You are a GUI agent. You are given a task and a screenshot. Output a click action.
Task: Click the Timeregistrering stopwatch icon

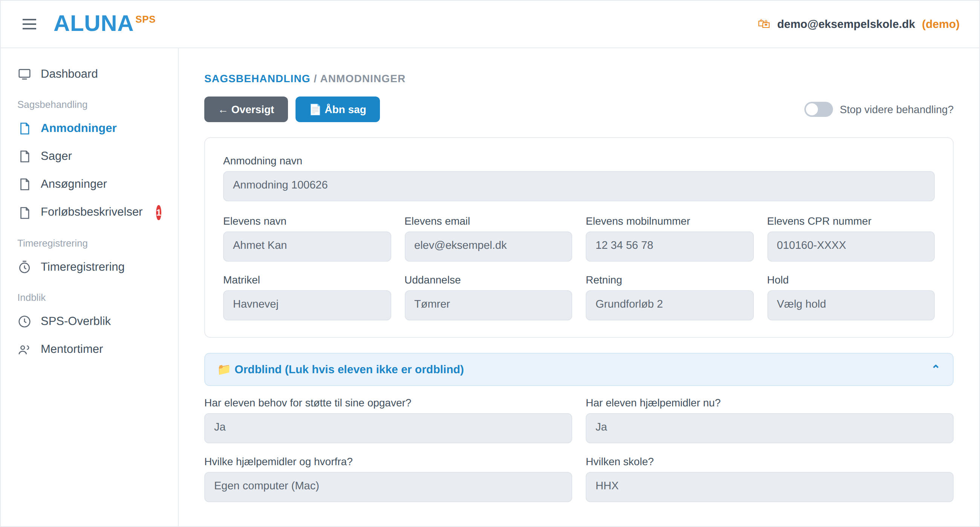[x=25, y=267]
